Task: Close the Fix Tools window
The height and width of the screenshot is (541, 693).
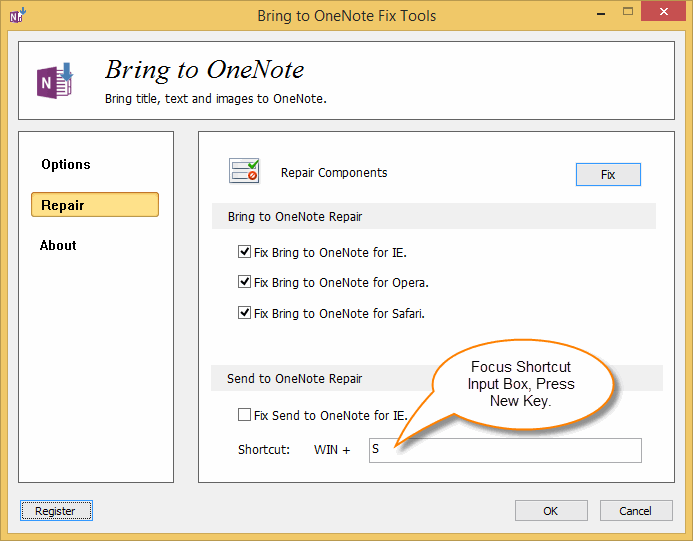Action: coord(663,11)
